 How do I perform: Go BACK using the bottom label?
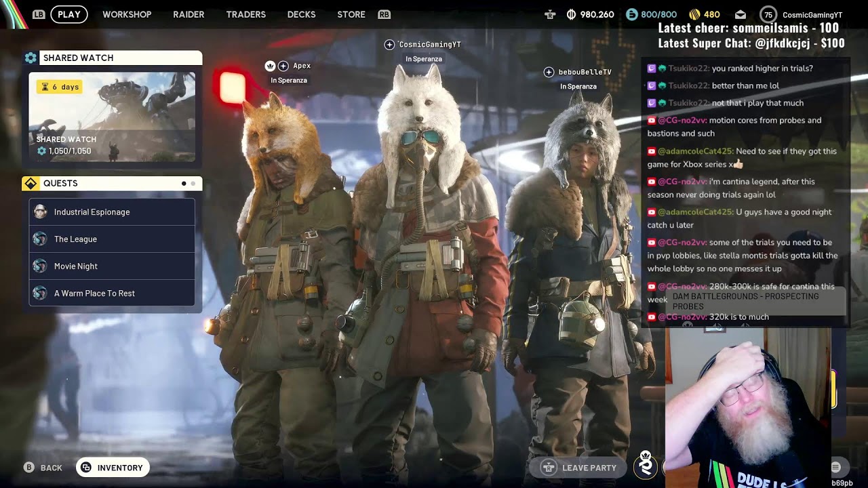pos(51,468)
